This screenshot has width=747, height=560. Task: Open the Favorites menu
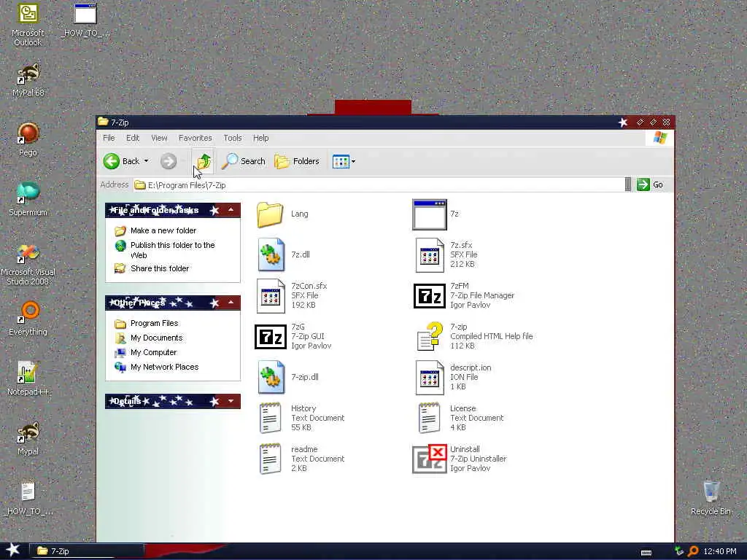[195, 138]
